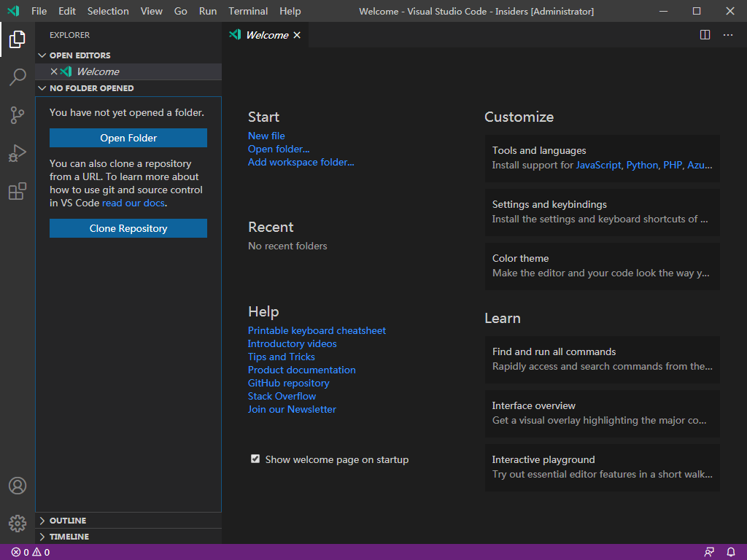Screen dimensions: 747x560
Task: Open the notifications bell in status bar
Action: tap(731, 553)
